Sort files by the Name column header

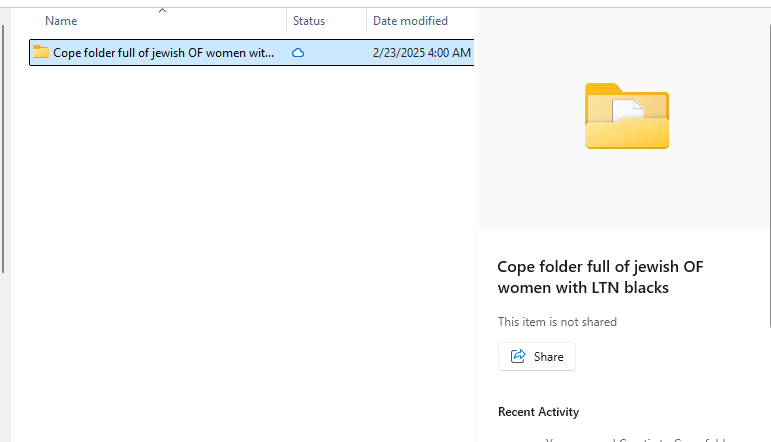(x=61, y=21)
